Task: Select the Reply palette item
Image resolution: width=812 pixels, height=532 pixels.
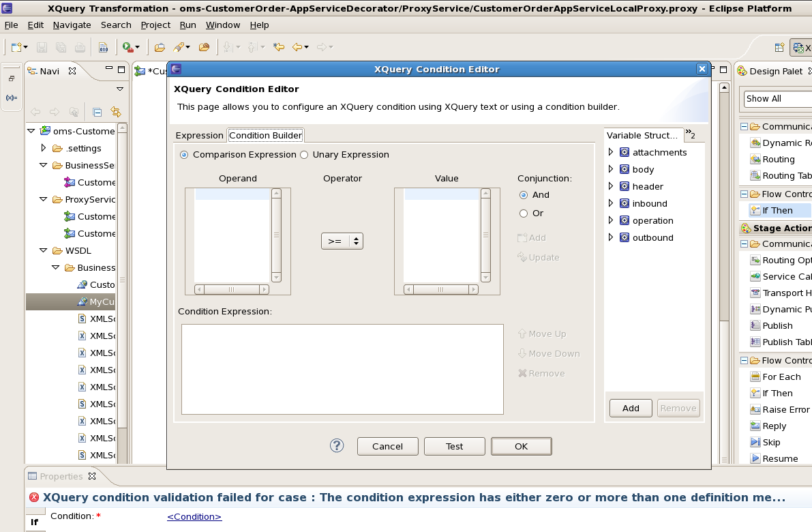Action: pyautogui.click(x=768, y=426)
